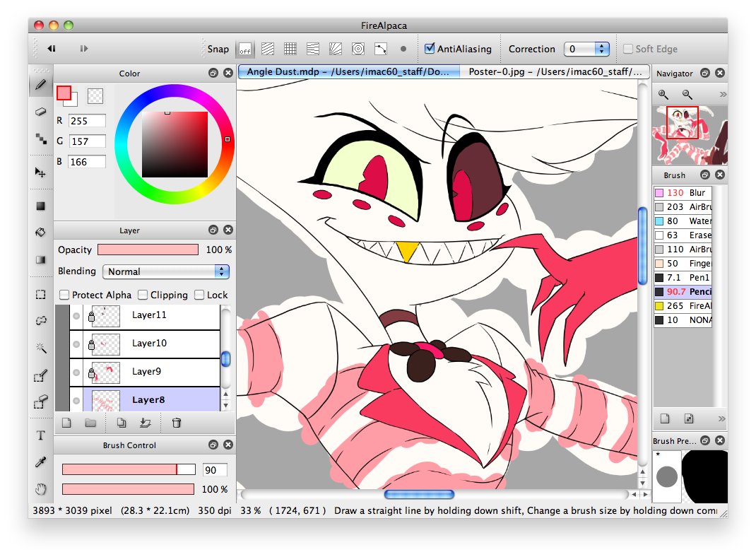Click the R value input field
The width and height of the screenshot is (756, 557).
point(88,121)
